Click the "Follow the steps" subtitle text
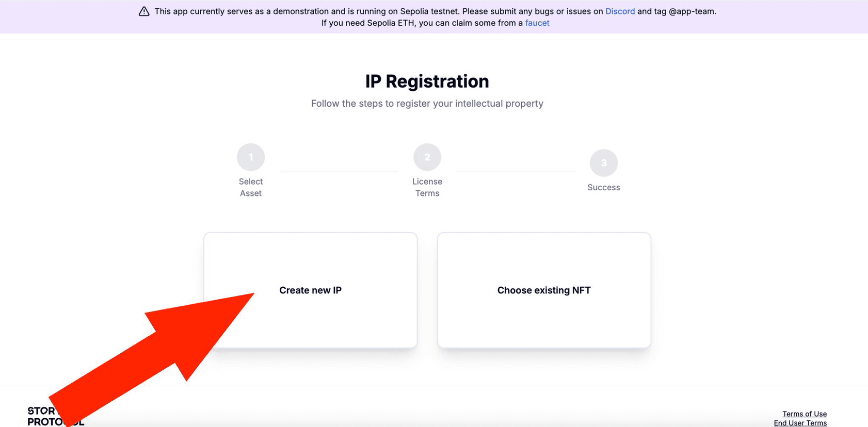868x427 pixels. [427, 104]
